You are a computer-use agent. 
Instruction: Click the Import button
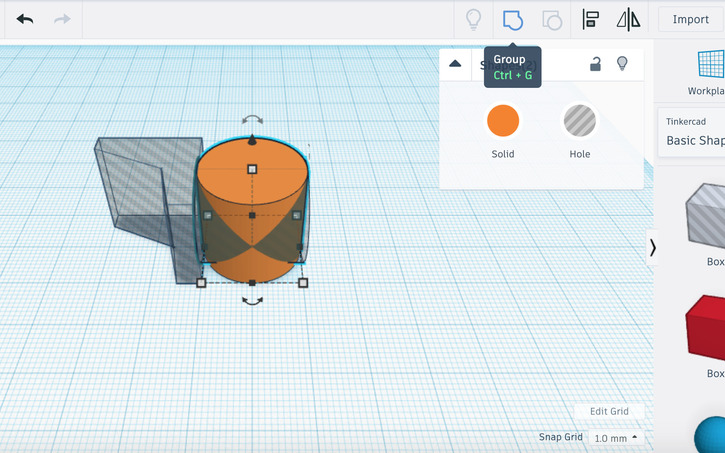(690, 19)
